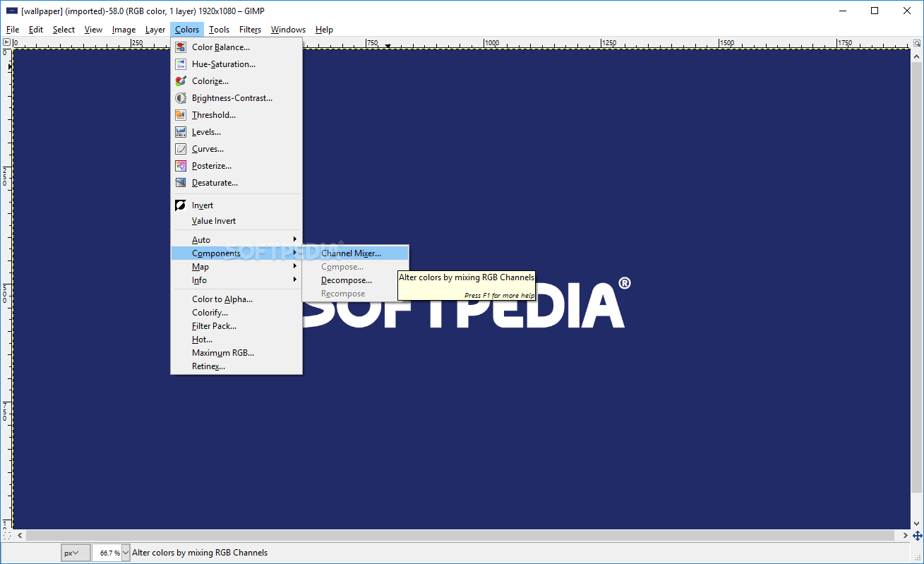Select Value Invert
This screenshot has height=564, width=924.
pos(236,221)
